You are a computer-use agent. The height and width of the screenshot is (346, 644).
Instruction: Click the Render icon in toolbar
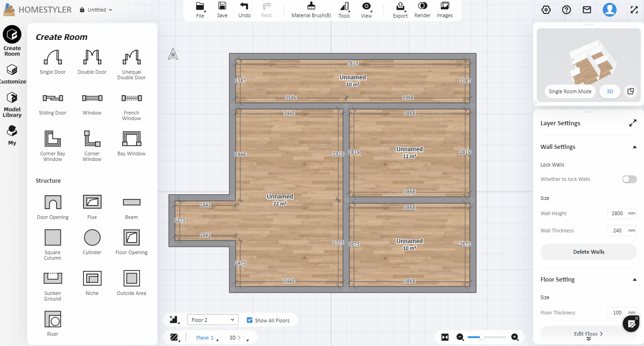coord(422,9)
